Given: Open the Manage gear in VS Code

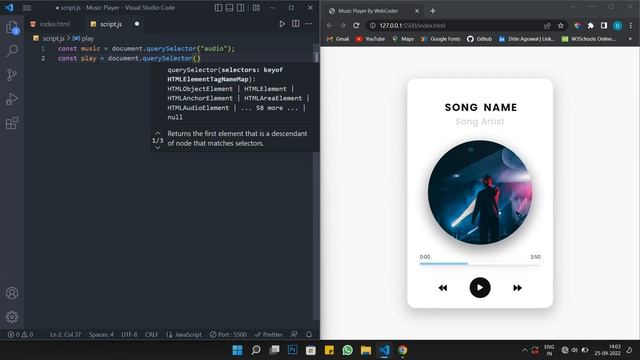Looking at the screenshot, I should click(x=12, y=317).
